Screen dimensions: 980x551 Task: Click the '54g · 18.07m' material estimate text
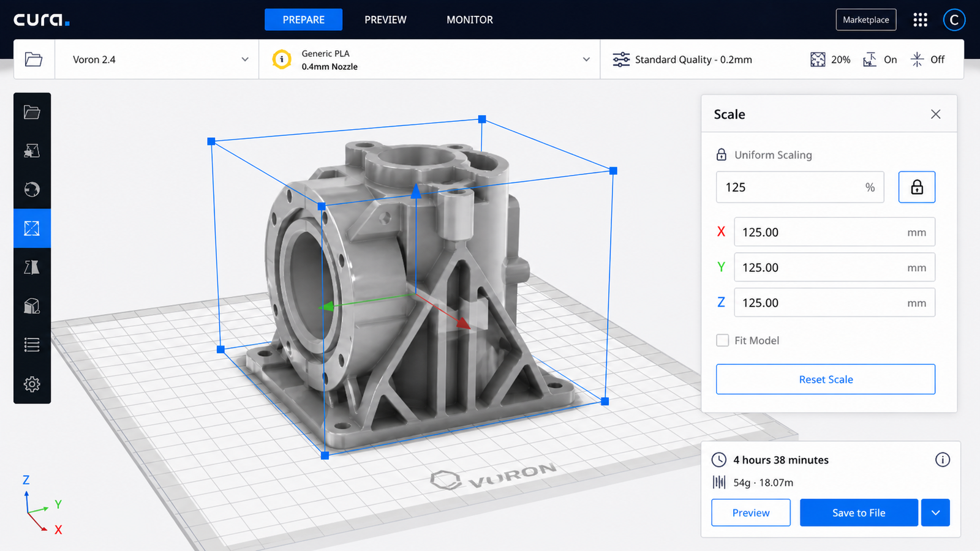pyautogui.click(x=763, y=482)
